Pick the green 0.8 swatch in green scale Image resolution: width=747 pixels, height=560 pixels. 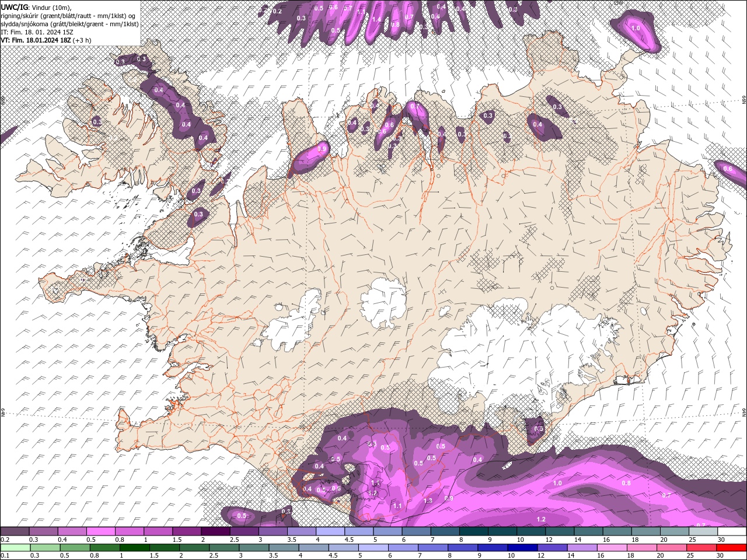click(104, 548)
